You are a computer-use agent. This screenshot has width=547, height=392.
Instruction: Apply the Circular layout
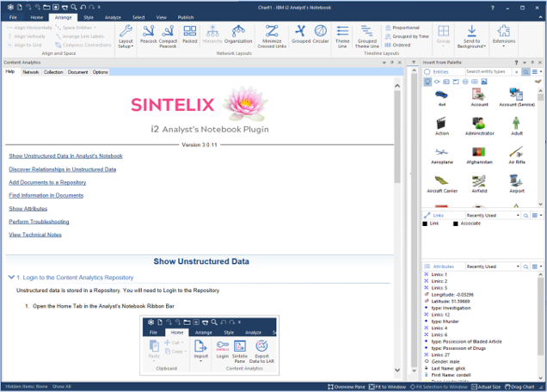(321, 35)
